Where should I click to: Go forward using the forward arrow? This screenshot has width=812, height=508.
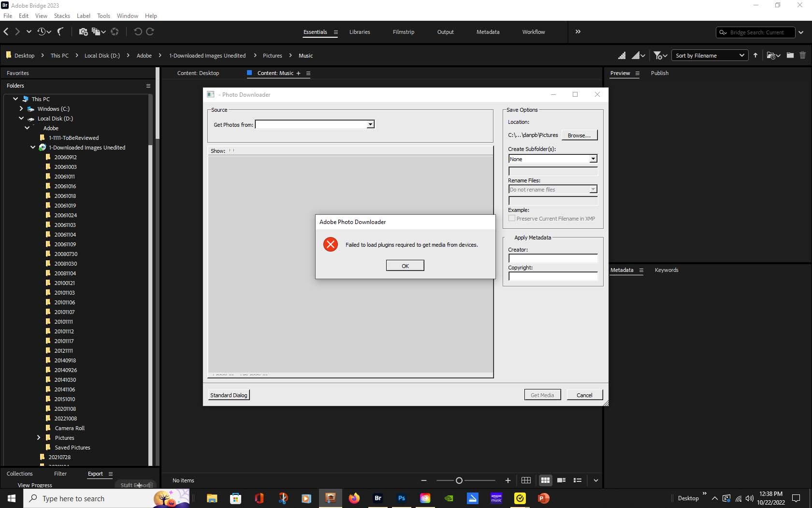point(17,32)
